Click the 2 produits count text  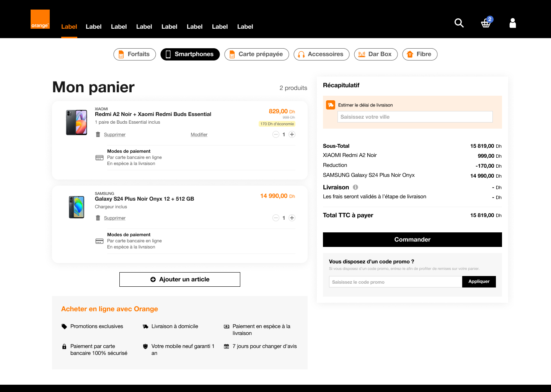(293, 88)
